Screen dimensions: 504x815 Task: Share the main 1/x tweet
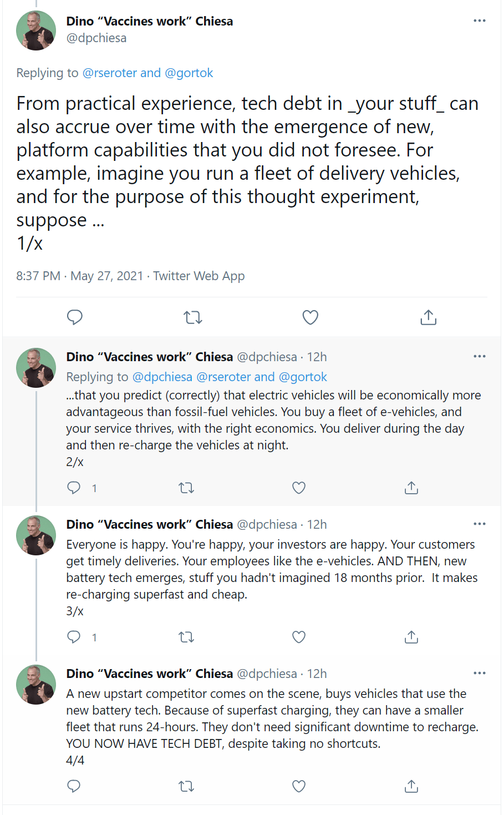pyautogui.click(x=428, y=317)
